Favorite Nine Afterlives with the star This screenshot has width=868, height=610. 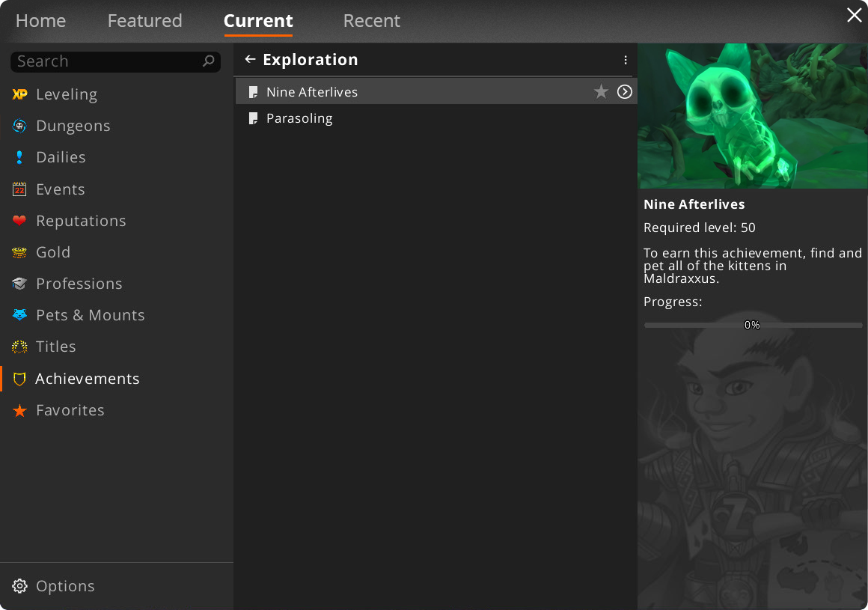(601, 92)
